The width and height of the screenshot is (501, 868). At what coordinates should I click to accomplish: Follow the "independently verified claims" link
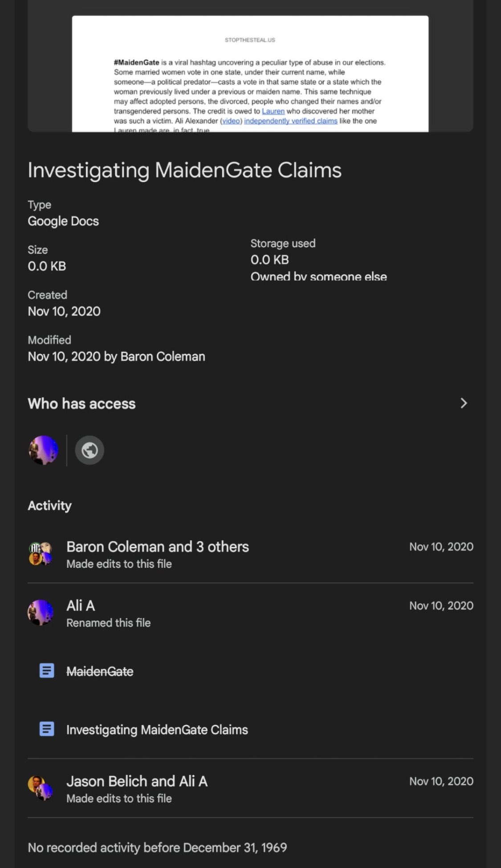click(290, 121)
